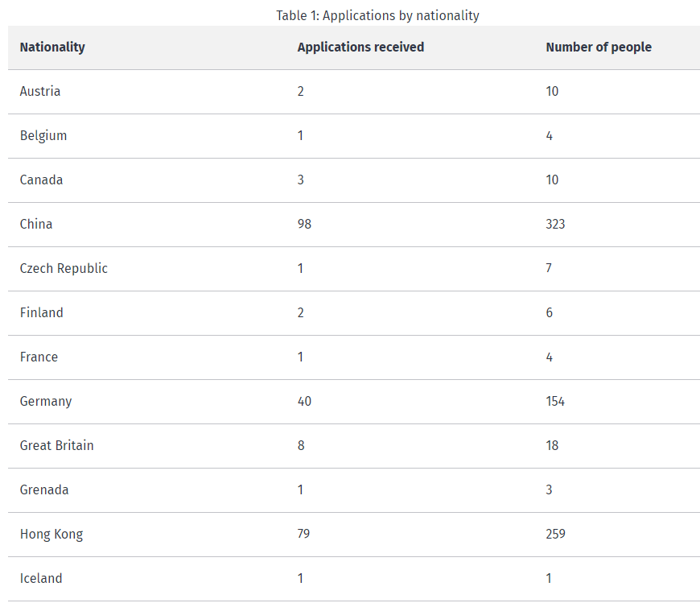Click the Grenada nationality cell

44,490
